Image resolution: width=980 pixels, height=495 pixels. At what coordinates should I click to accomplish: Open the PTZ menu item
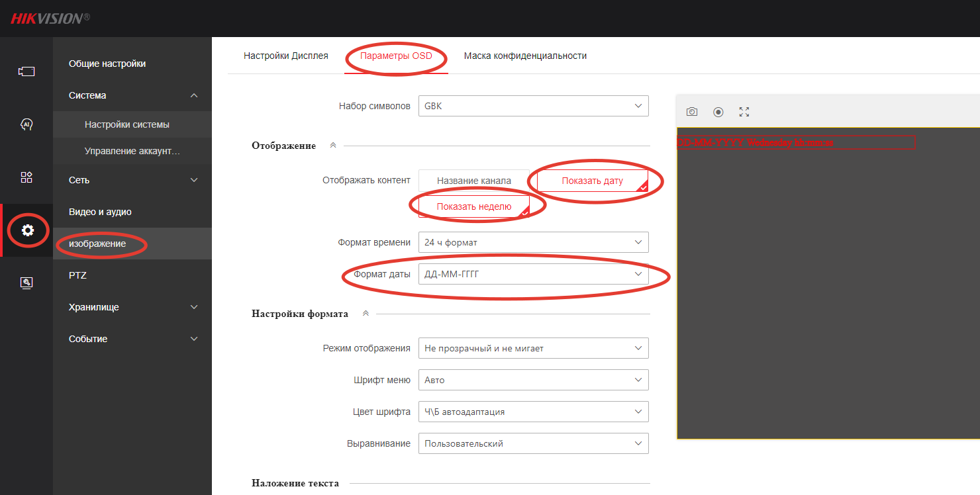[132, 275]
